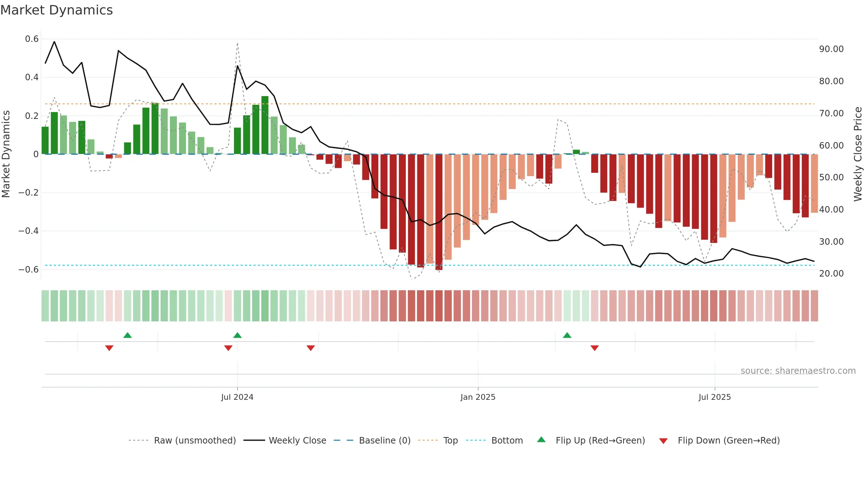
Task: Click the small dark green bar after Jan 2025
Action: point(576,152)
